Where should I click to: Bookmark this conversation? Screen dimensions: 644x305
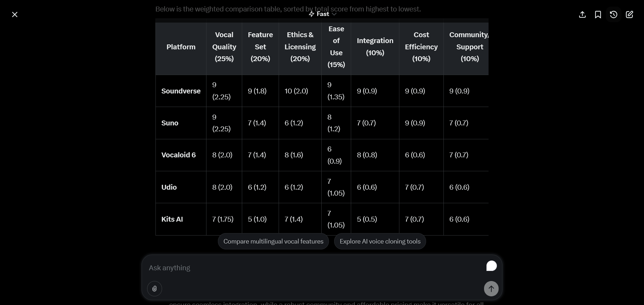tap(598, 15)
